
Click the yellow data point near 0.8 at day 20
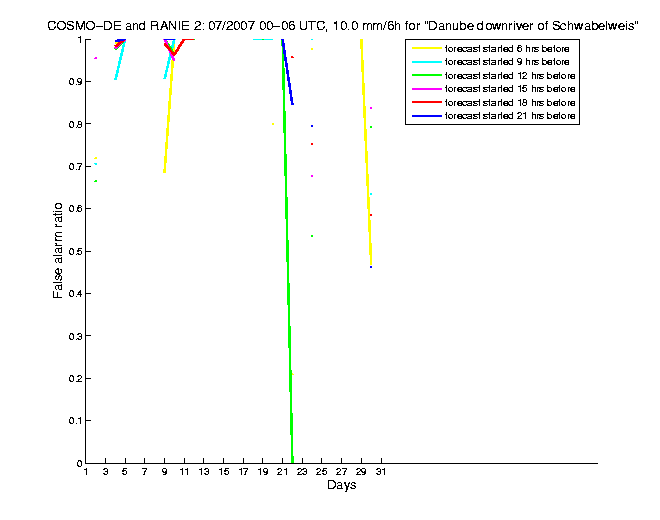click(273, 124)
